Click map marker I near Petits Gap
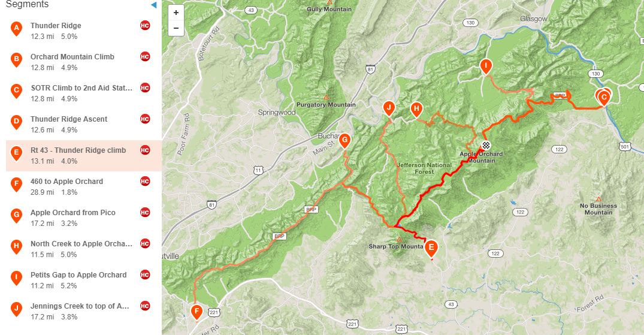Image resolution: width=644 pixels, height=335 pixels. point(486,66)
